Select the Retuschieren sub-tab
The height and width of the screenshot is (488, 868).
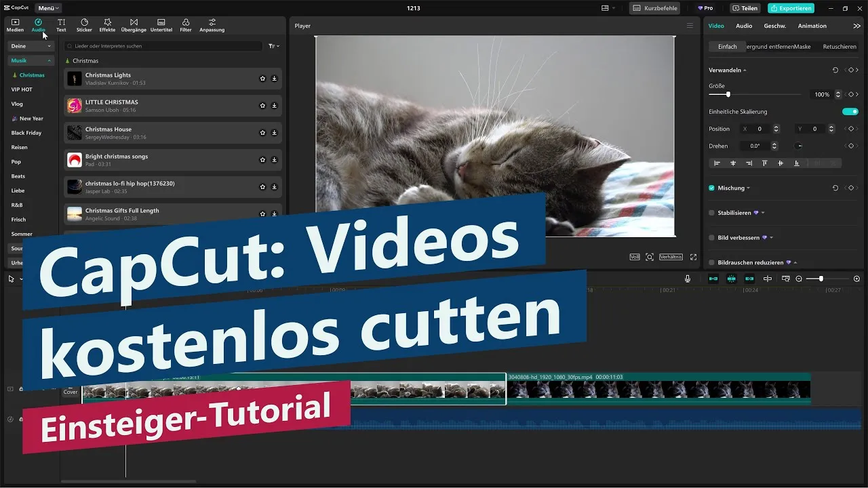click(x=839, y=47)
